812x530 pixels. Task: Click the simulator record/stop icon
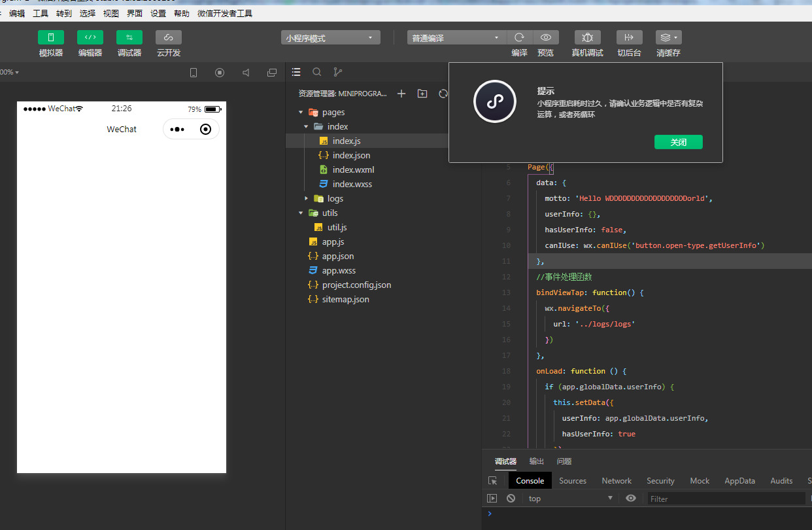(x=220, y=73)
